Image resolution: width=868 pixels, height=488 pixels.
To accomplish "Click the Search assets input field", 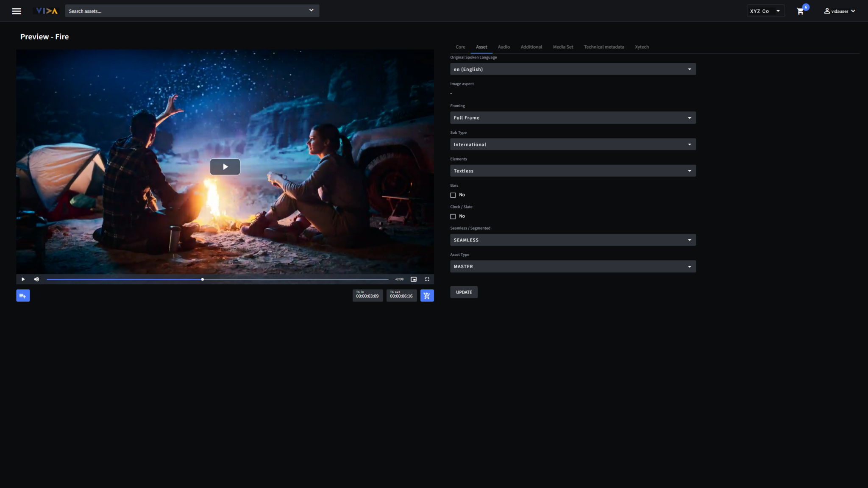I will [186, 11].
